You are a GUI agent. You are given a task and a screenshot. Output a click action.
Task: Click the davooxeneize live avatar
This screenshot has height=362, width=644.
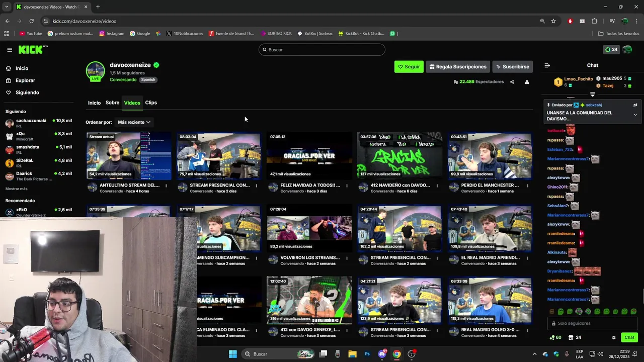coord(95,71)
